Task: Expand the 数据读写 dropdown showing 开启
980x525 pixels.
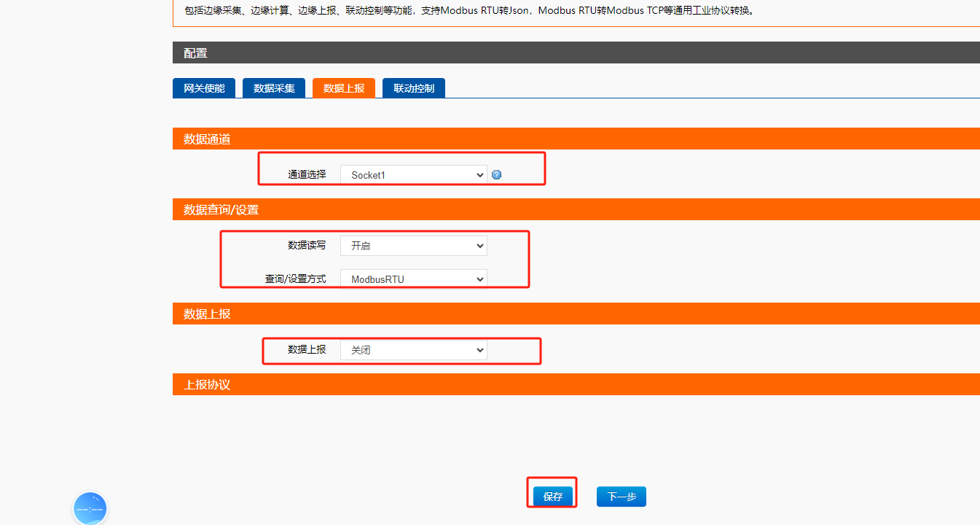Action: pyautogui.click(x=413, y=246)
